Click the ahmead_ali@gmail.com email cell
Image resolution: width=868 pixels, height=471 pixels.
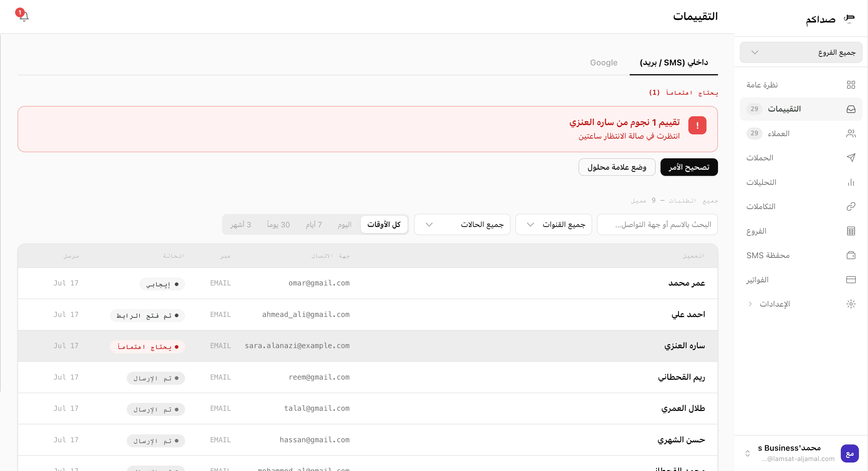(x=306, y=315)
